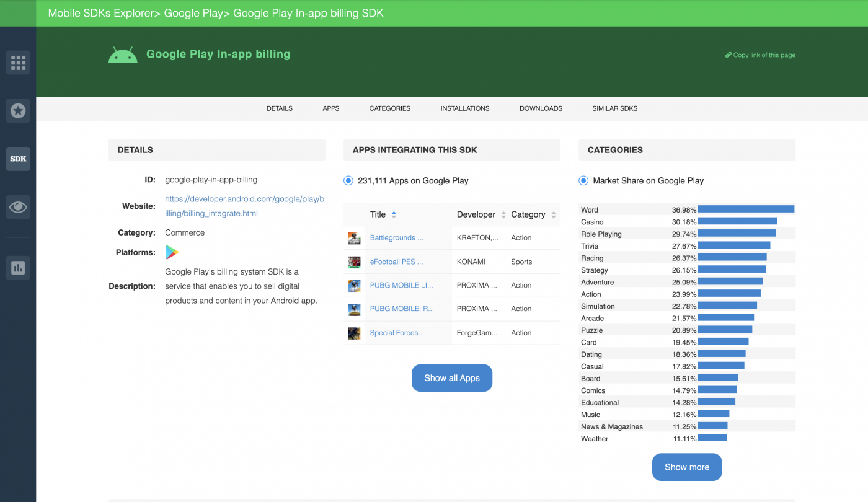The width and height of the screenshot is (868, 502).
Task: Select the Market Share on Google Play radio
Action: 583,180
